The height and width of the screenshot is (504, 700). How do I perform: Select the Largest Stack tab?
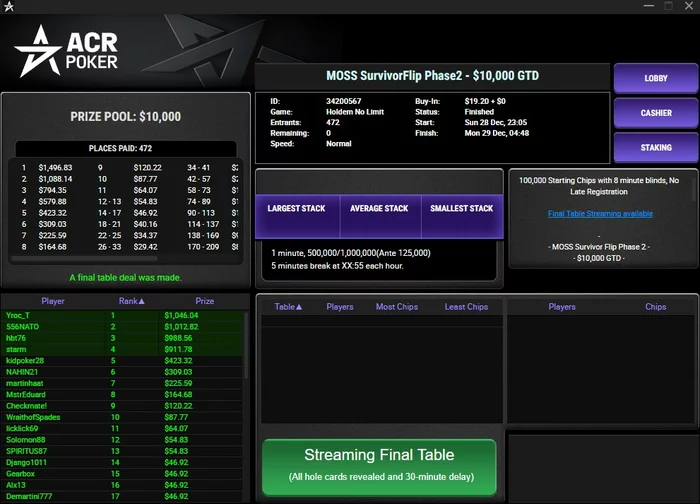[x=297, y=216]
